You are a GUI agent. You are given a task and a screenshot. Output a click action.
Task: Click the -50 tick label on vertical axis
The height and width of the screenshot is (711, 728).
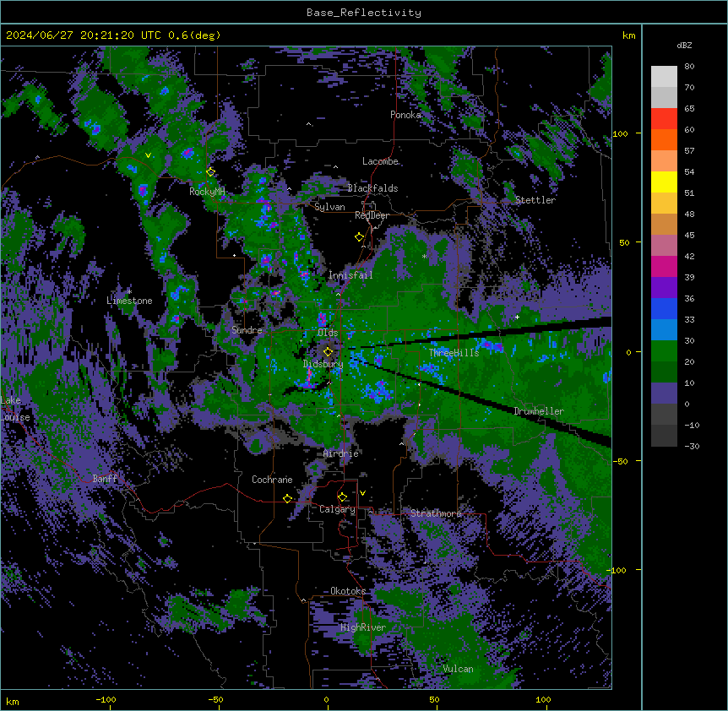620,461
